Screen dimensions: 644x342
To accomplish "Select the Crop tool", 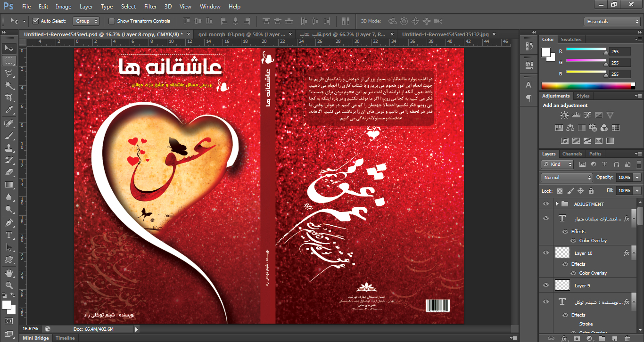I will coord(8,98).
